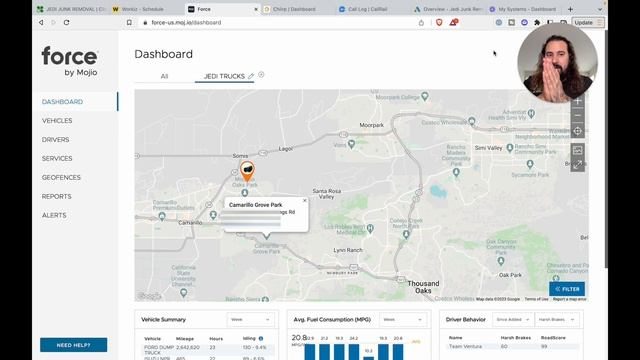The width and height of the screenshot is (640, 360).
Task: Expand the map to fullscreen
Action: [577, 165]
